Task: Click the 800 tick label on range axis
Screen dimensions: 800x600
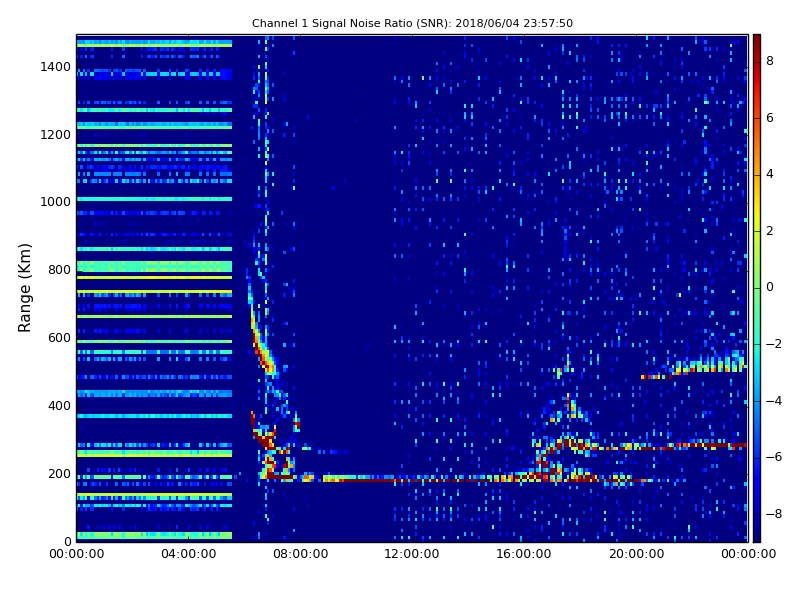Action: (60, 270)
